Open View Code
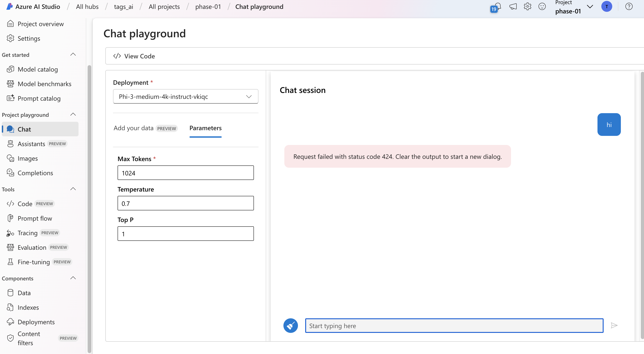Screen dimensions: 644x354 [x=134, y=56]
